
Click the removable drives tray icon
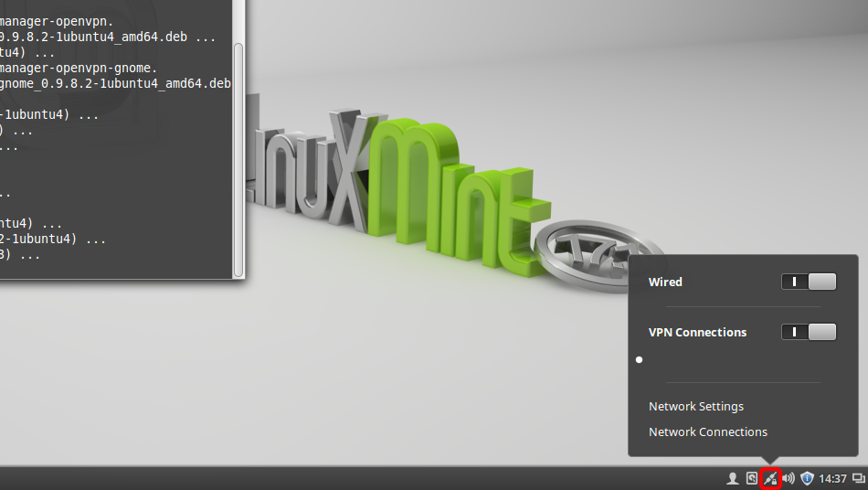coord(751,478)
